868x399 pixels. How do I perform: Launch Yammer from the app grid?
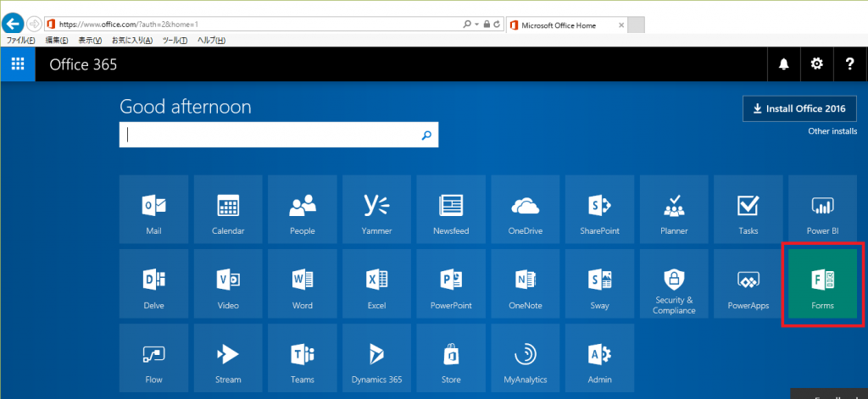pyautogui.click(x=376, y=209)
